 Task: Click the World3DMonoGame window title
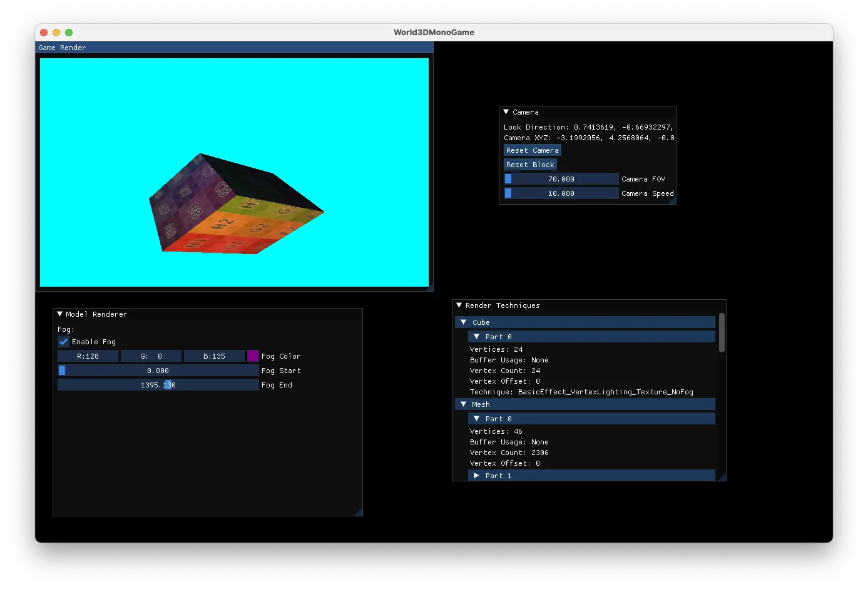[434, 33]
